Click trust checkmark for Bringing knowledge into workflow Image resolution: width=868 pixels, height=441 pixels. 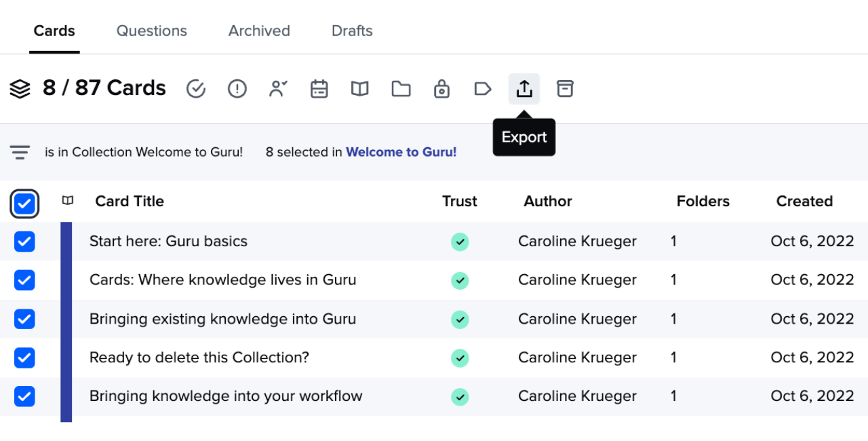460,396
